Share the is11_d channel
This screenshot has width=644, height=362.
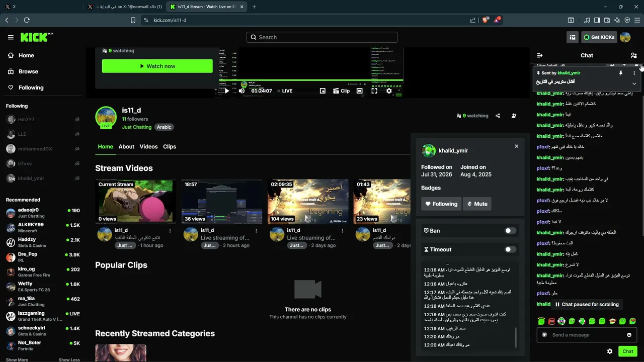(498, 116)
